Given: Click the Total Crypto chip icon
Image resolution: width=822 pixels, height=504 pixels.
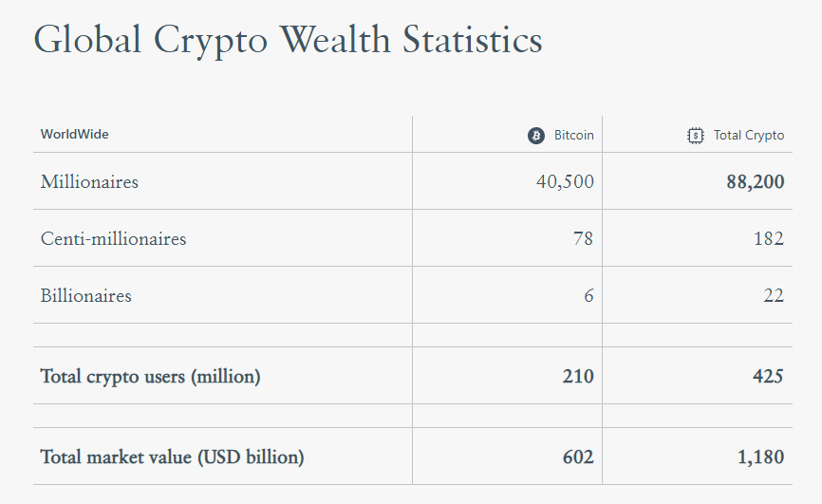Looking at the screenshot, I should [x=697, y=135].
